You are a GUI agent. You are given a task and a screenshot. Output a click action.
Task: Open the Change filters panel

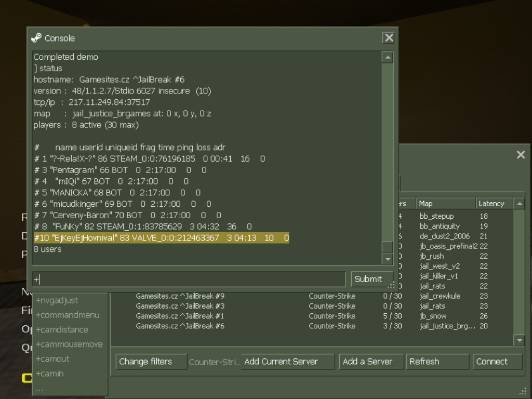point(151,362)
